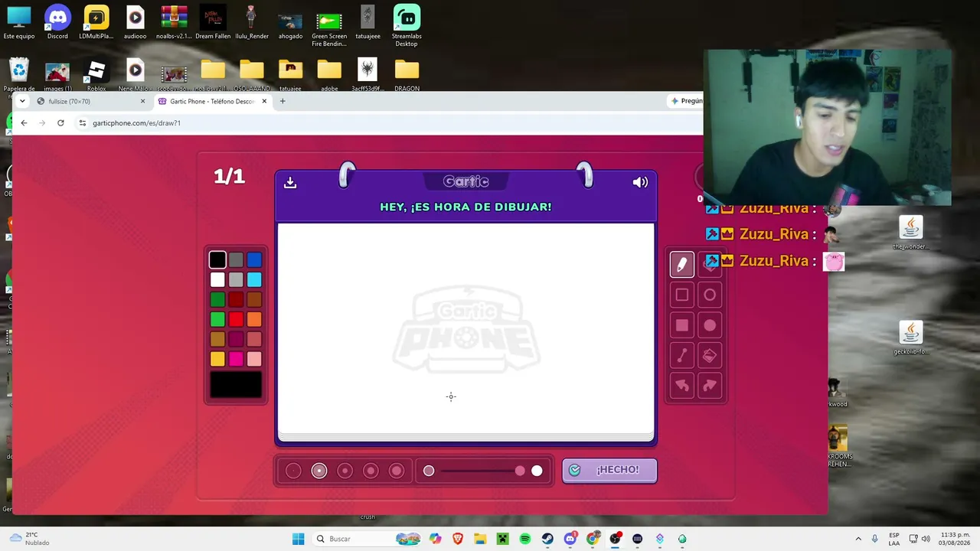Switch to the fullsize (70×70) tab
980x551 pixels.
[92, 101]
